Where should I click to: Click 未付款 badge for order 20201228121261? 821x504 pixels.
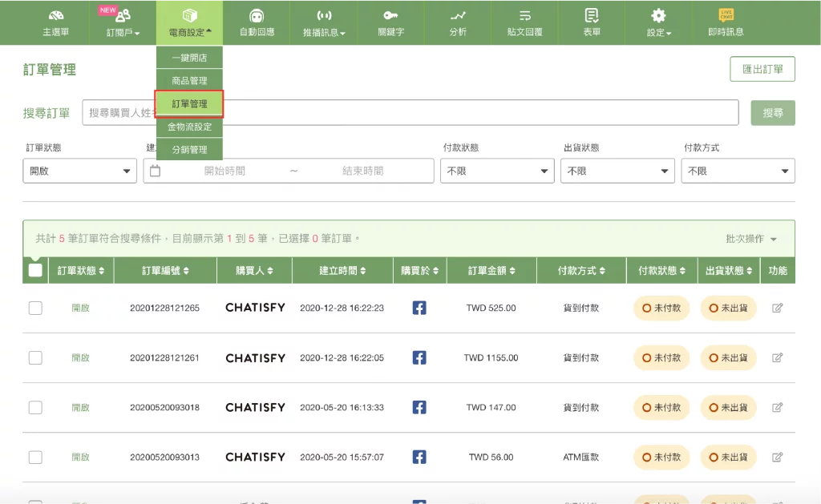[661, 358]
